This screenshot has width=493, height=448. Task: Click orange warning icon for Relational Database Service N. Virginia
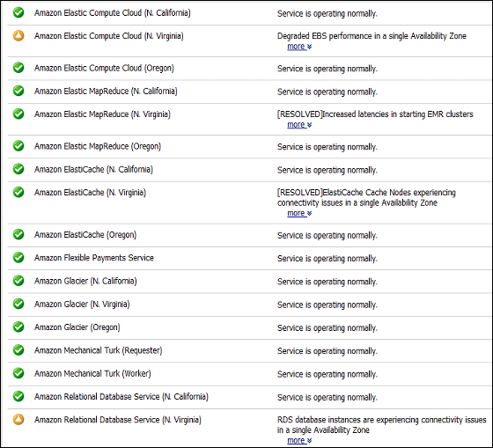[x=18, y=420]
